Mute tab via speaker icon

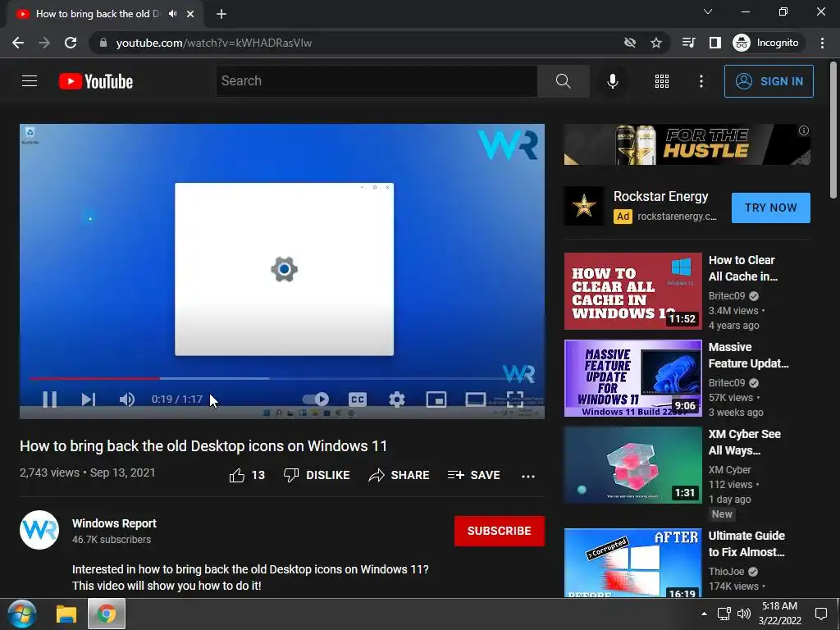[x=172, y=14]
